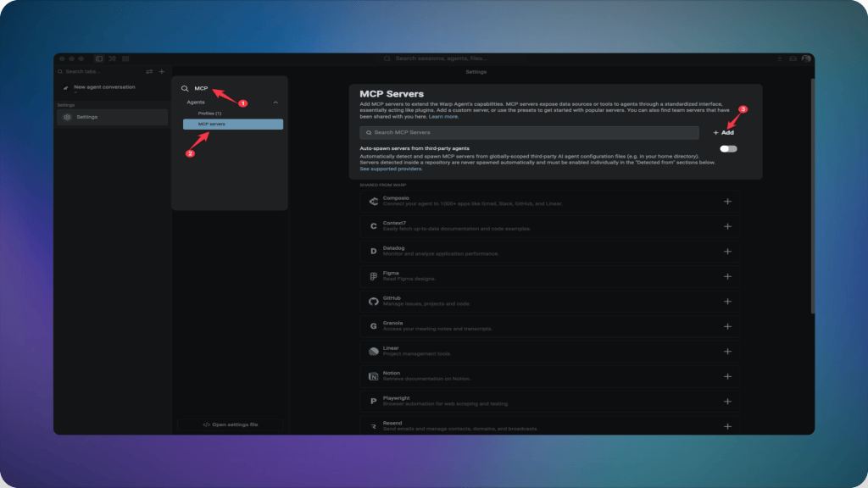Add a new tab with plus icon
The width and height of the screenshot is (868, 488).
[162, 71]
